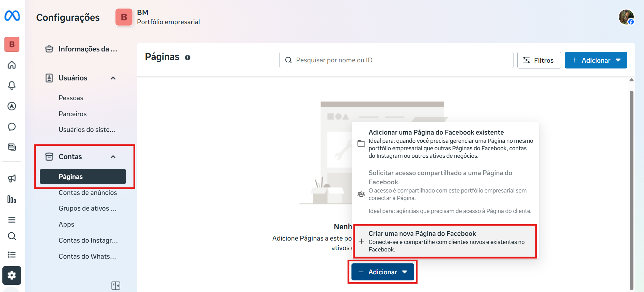Open the magnifier search icon in rail
The width and height of the screenshot is (644, 292).
coord(12,236)
